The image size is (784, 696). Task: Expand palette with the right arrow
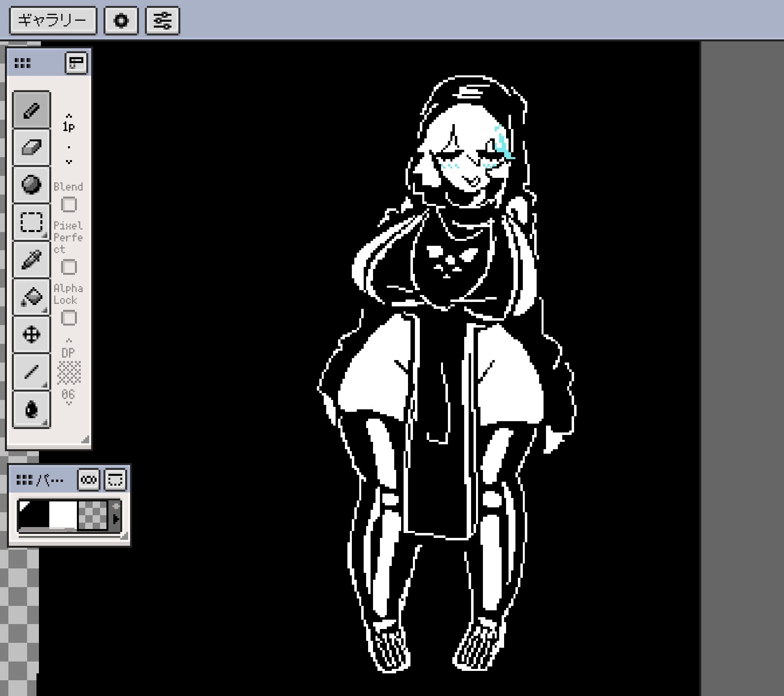point(116,519)
